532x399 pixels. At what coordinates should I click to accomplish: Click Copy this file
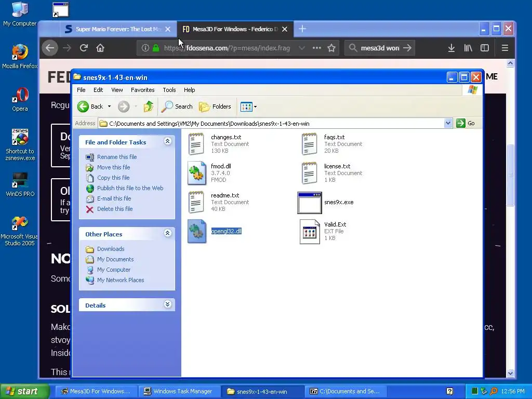click(113, 178)
